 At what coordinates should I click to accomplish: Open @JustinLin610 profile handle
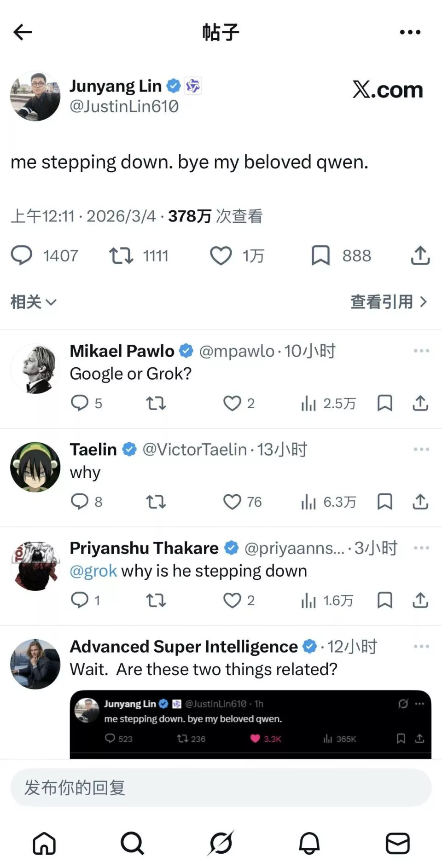[x=124, y=106]
